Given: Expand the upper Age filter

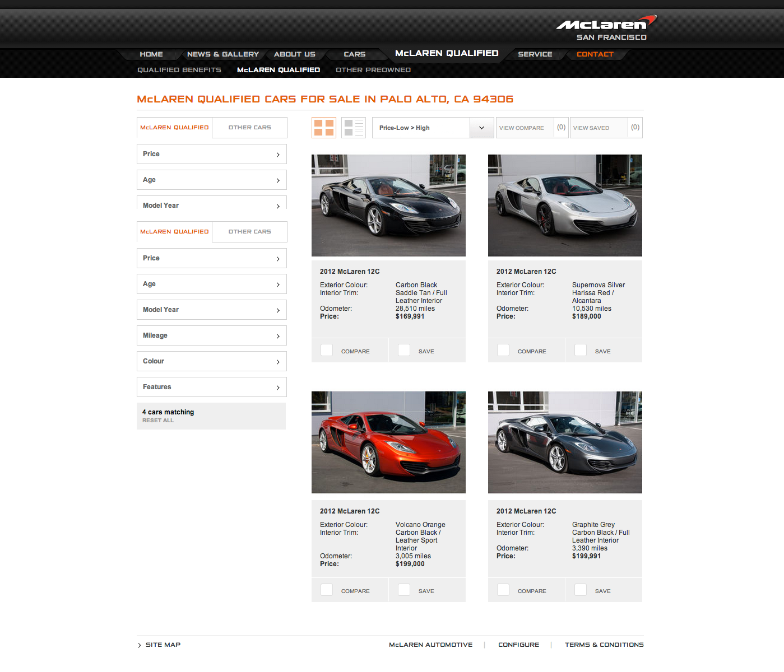Looking at the screenshot, I should point(212,180).
